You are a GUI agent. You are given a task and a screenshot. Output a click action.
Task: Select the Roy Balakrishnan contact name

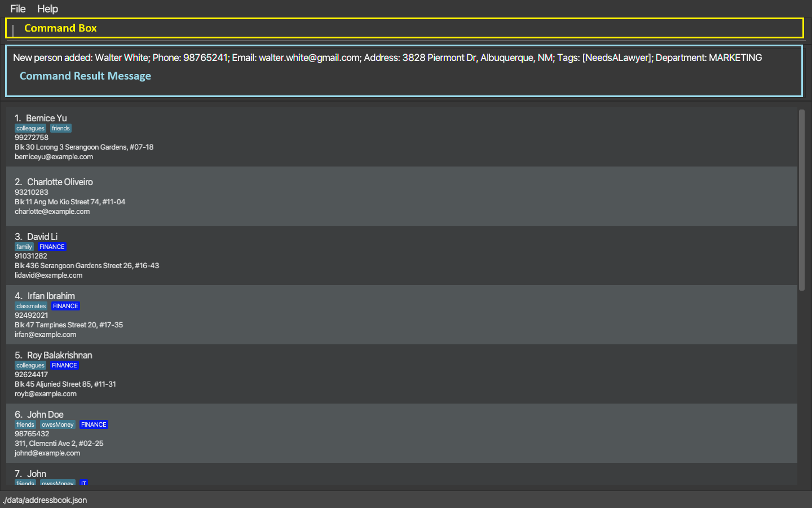[60, 355]
